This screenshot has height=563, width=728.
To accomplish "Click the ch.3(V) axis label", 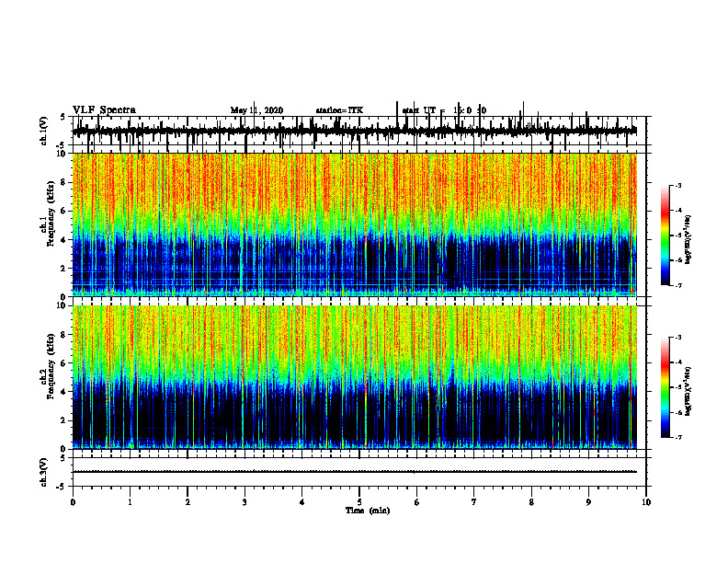I will coord(44,472).
